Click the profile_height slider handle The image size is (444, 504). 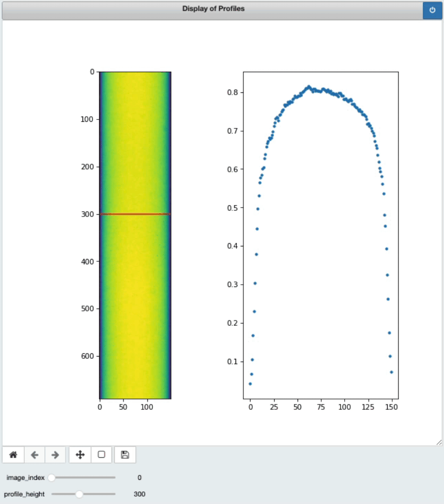(79, 494)
